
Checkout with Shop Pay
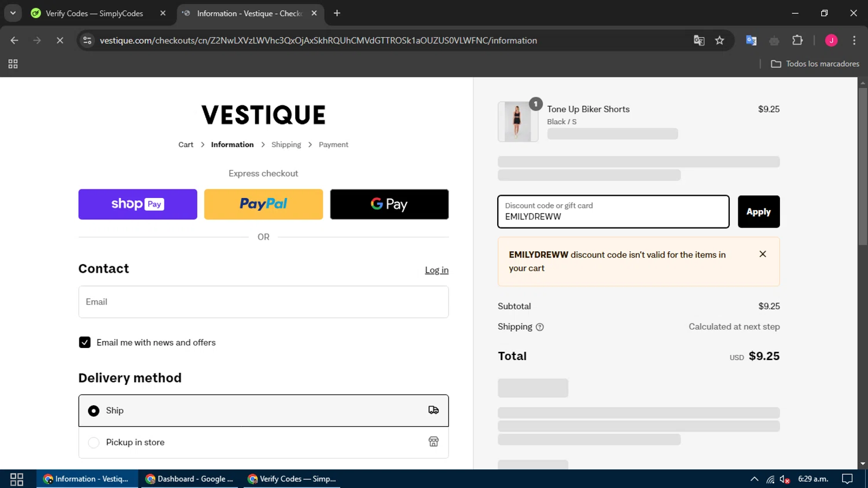[x=138, y=204]
